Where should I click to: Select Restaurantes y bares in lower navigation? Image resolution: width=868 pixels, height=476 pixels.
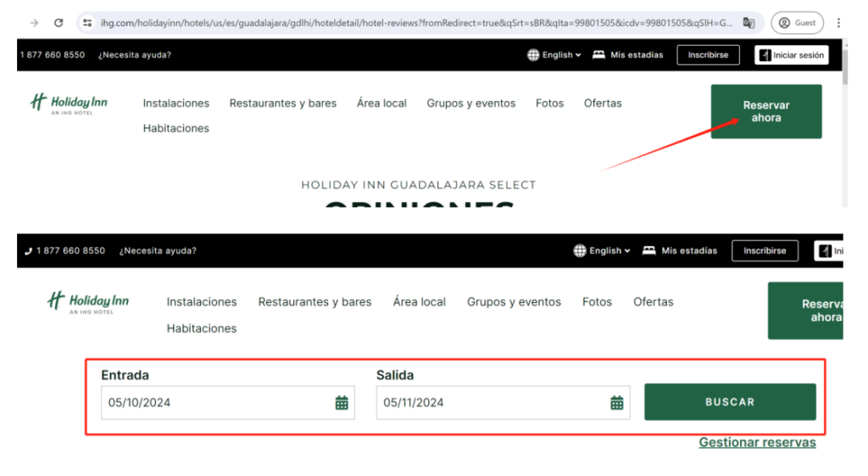pyautogui.click(x=314, y=302)
